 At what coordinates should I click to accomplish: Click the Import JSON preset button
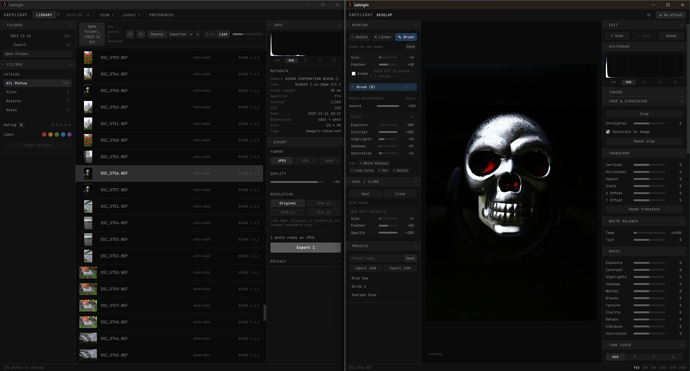[366, 268]
